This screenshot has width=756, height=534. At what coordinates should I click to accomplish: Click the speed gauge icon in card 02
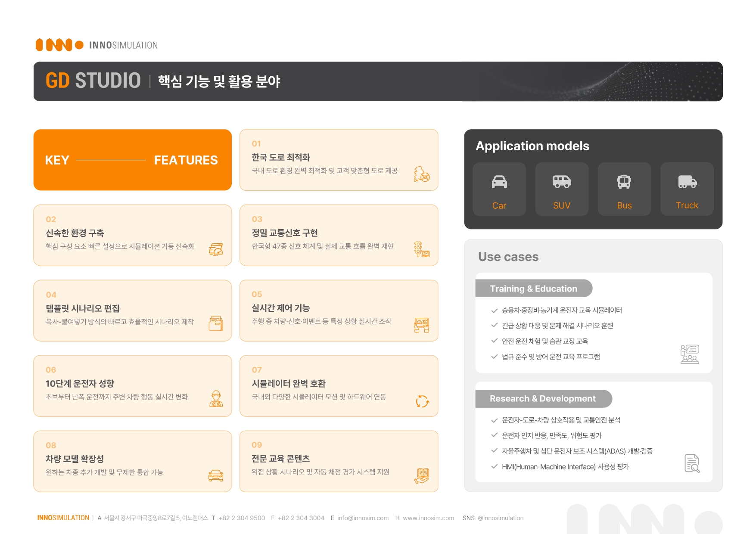point(216,249)
